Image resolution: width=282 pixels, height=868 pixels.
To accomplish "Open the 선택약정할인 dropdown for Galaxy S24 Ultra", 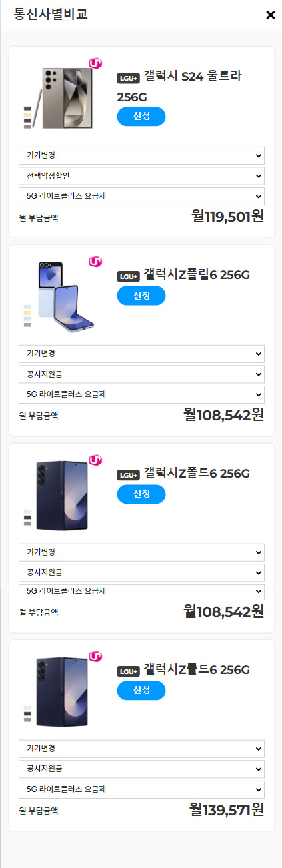I will click(141, 176).
